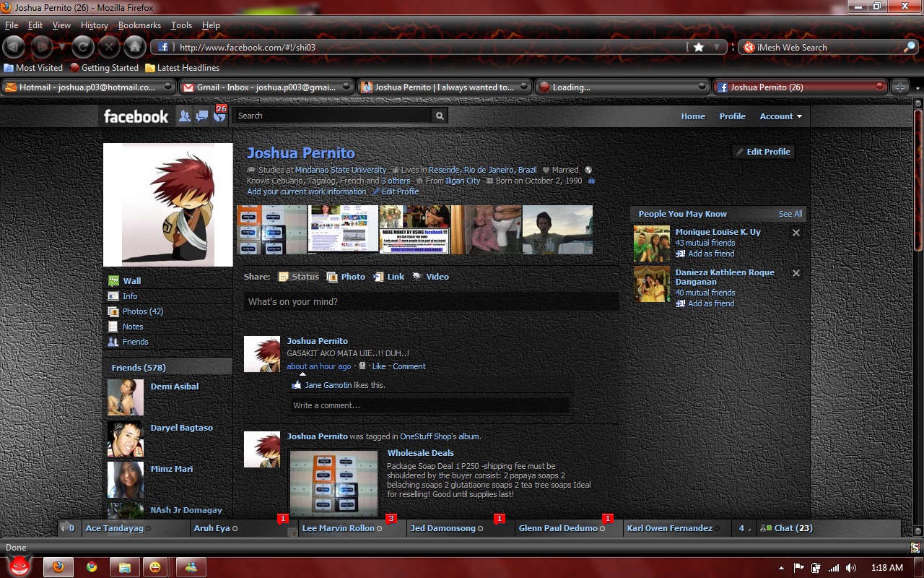
Task: Click the iMesh search magnifier icon
Action: [x=910, y=47]
